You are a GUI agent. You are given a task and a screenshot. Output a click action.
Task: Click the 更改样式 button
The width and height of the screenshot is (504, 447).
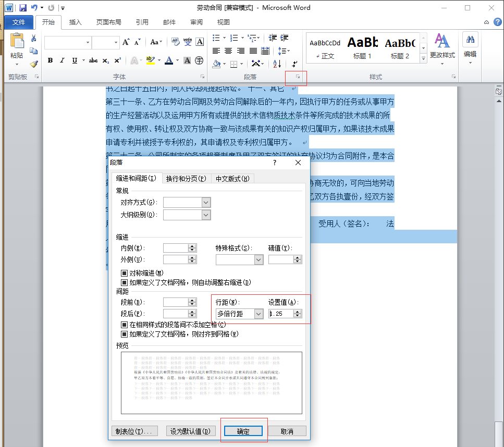coord(442,49)
